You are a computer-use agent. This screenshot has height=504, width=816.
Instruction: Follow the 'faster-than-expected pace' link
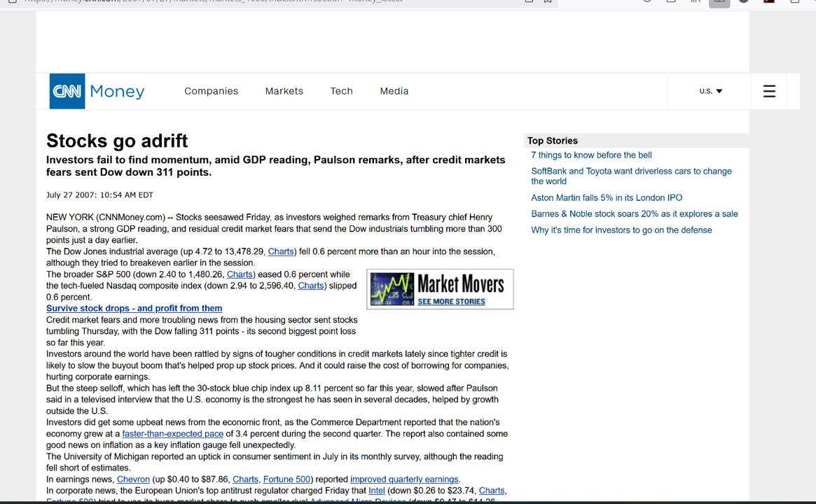[x=173, y=434]
